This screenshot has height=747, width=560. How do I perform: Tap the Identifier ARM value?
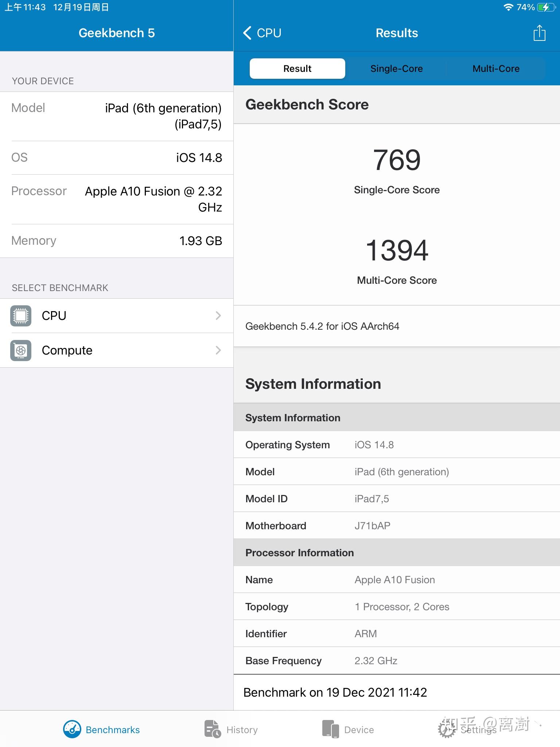(366, 634)
